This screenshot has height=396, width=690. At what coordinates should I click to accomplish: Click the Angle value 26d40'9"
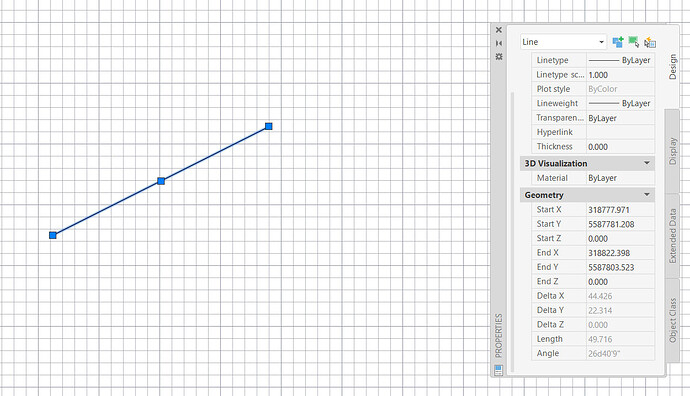click(620, 353)
